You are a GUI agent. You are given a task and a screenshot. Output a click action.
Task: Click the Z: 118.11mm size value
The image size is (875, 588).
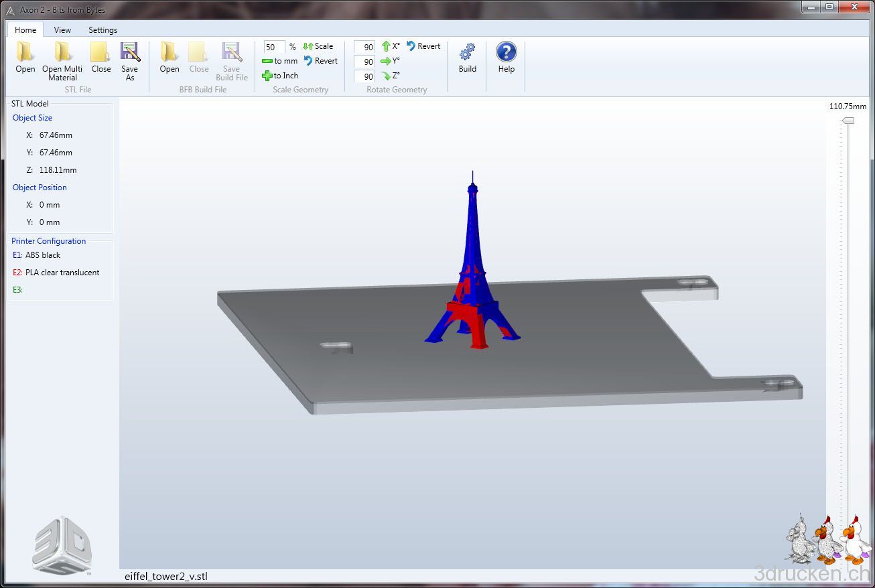[x=52, y=170]
